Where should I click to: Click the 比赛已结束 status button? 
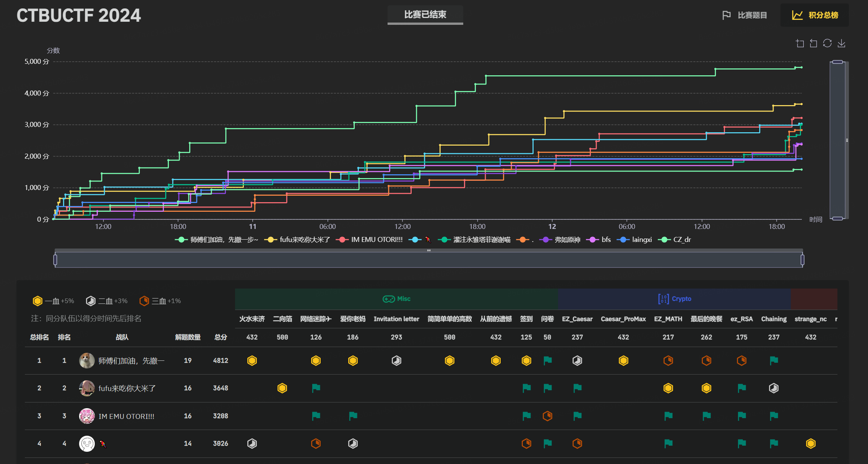[x=425, y=15]
